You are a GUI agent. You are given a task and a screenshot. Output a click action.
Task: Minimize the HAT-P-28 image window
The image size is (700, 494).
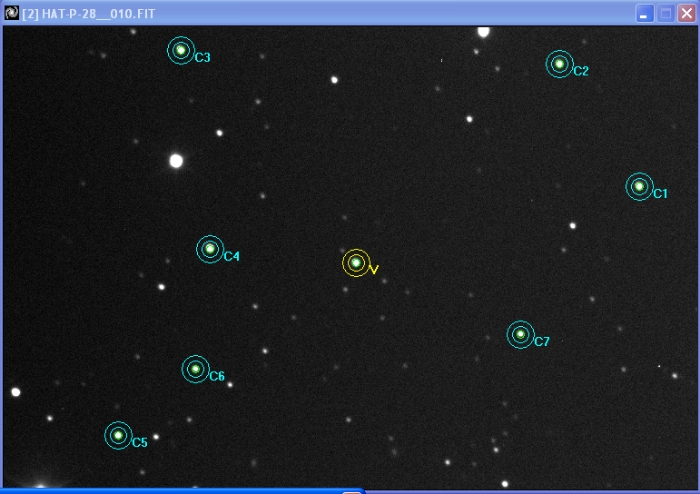[645, 13]
